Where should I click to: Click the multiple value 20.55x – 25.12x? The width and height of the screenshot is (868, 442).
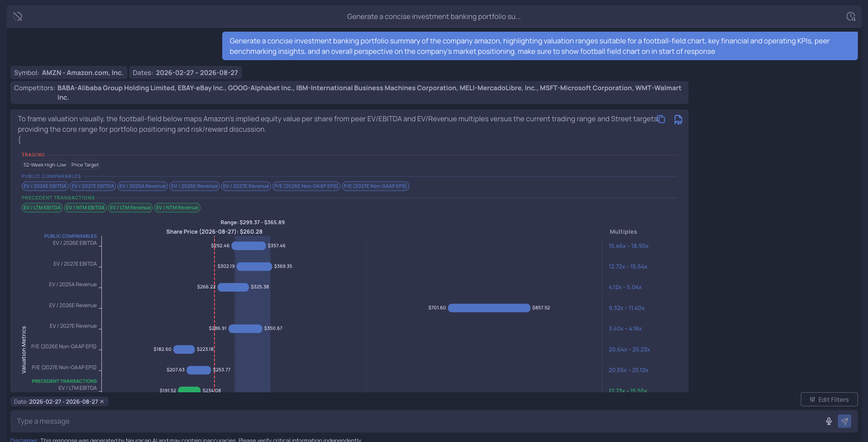coord(628,370)
